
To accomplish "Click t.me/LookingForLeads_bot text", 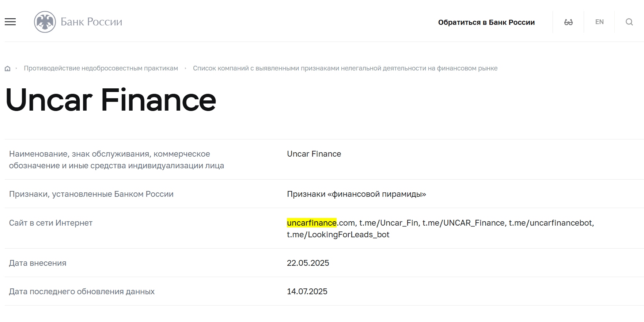I will pyautogui.click(x=338, y=235).
